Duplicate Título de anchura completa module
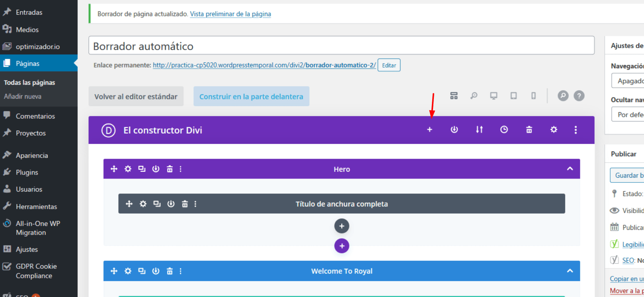This screenshot has width=644, height=297. [x=157, y=204]
